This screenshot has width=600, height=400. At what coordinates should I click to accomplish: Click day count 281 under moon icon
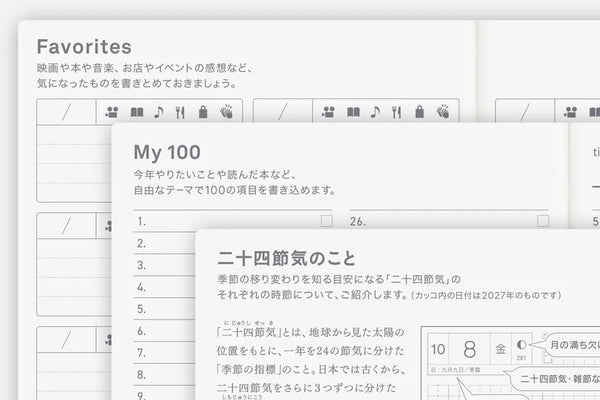[x=521, y=358]
